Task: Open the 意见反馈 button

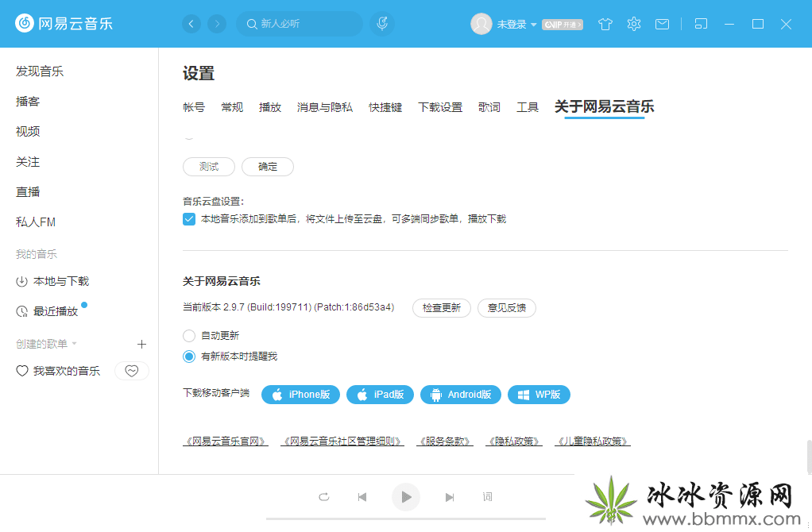Action: pos(506,308)
